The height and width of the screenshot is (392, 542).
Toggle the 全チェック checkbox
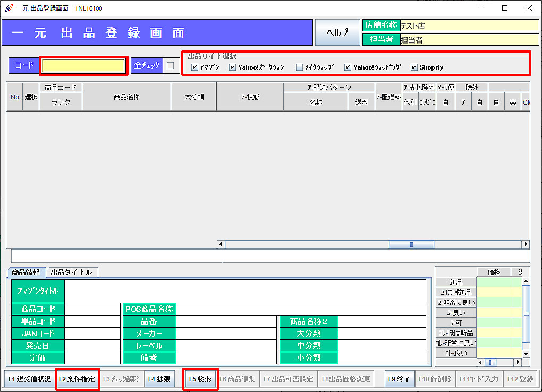[170, 66]
